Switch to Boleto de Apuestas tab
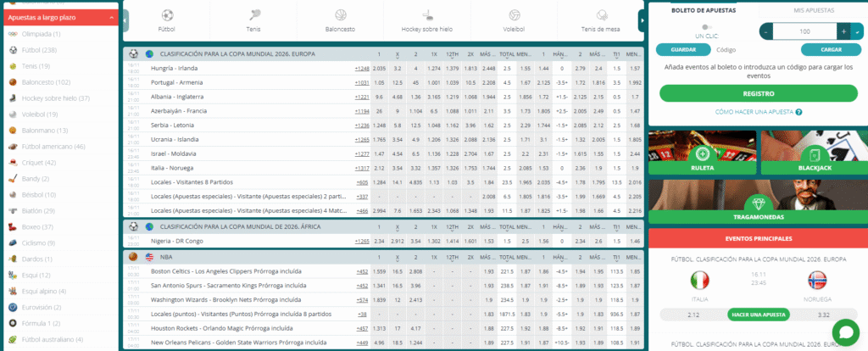The image size is (868, 351). tap(703, 10)
